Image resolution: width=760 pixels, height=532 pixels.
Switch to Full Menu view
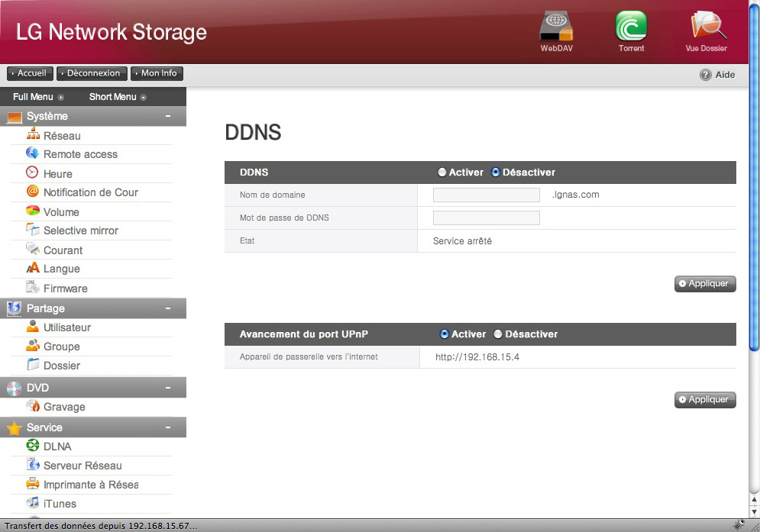tap(37, 97)
